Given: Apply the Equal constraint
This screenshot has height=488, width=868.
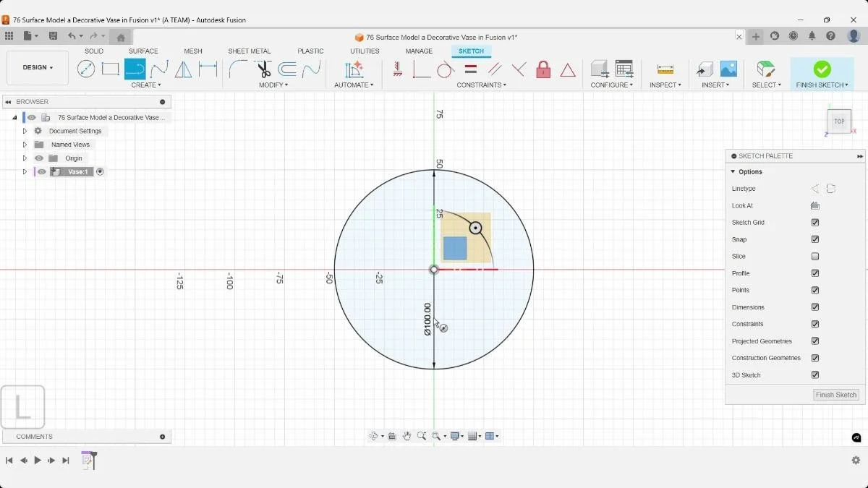Looking at the screenshot, I should 471,69.
